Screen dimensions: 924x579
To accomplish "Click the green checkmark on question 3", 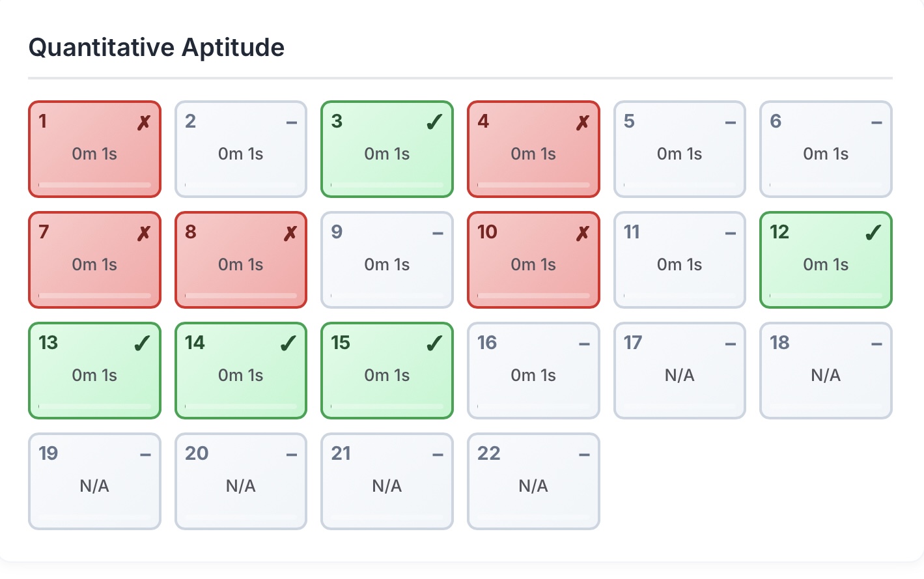I will click(x=434, y=122).
